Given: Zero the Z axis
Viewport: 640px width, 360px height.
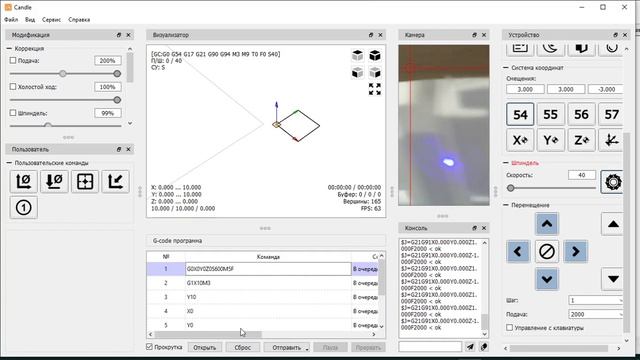Looking at the screenshot, I should tap(581, 140).
